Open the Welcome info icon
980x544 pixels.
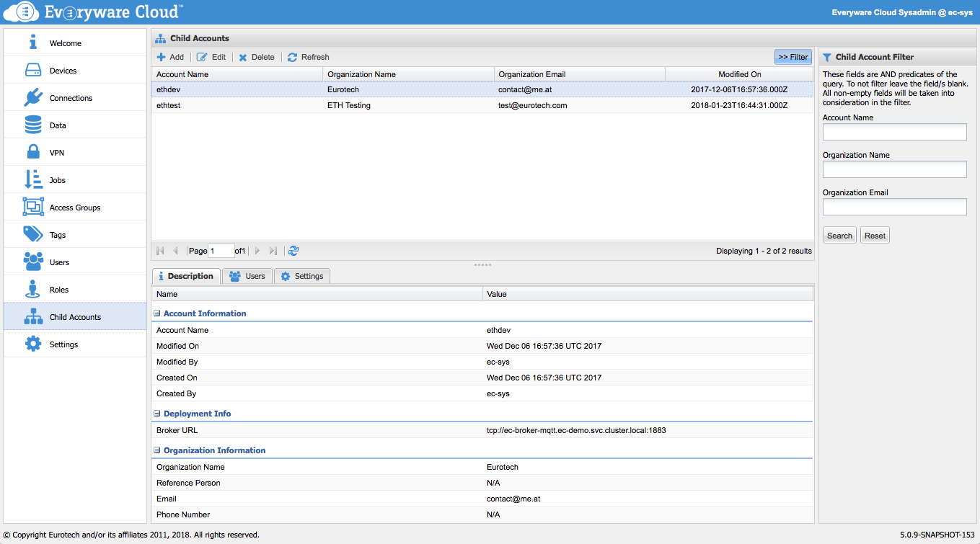tap(33, 43)
